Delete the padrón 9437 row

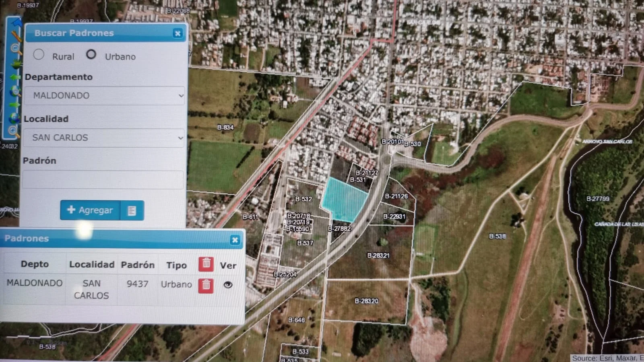tap(206, 285)
